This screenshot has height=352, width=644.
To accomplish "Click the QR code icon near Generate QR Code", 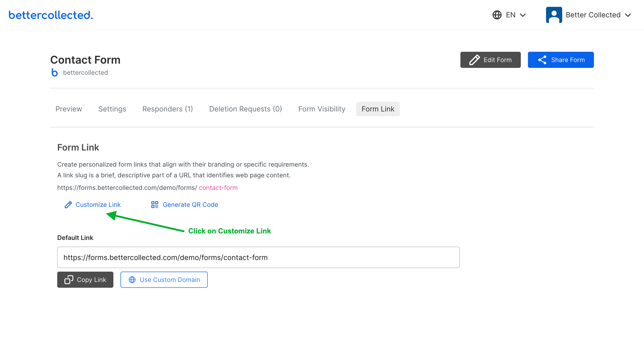I will click(154, 204).
